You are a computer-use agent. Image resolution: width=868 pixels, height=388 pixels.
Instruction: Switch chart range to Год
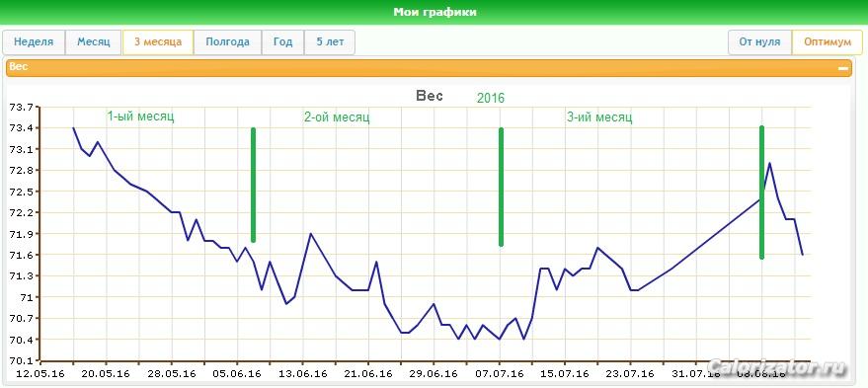(x=282, y=42)
